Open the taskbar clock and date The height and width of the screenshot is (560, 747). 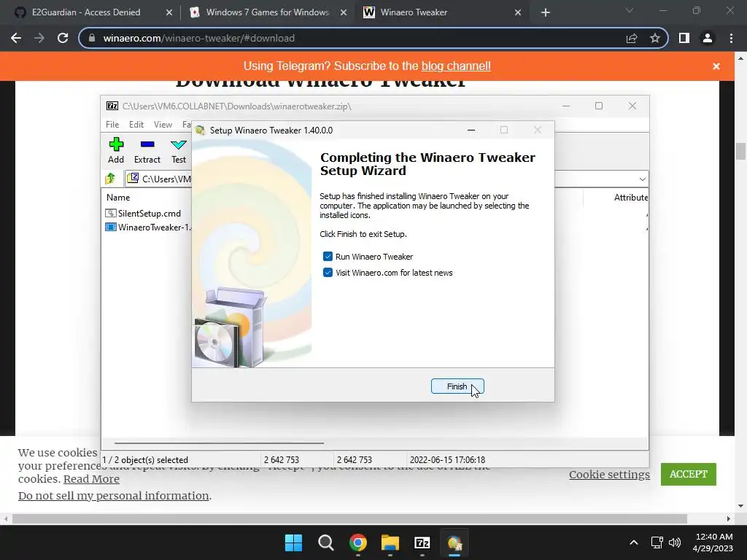tap(713, 542)
